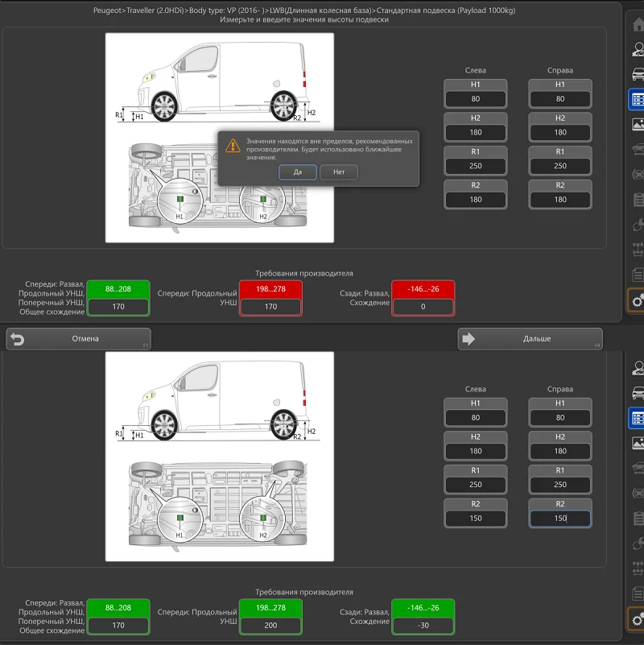Click the left-side R2 field containing 150

475,519
